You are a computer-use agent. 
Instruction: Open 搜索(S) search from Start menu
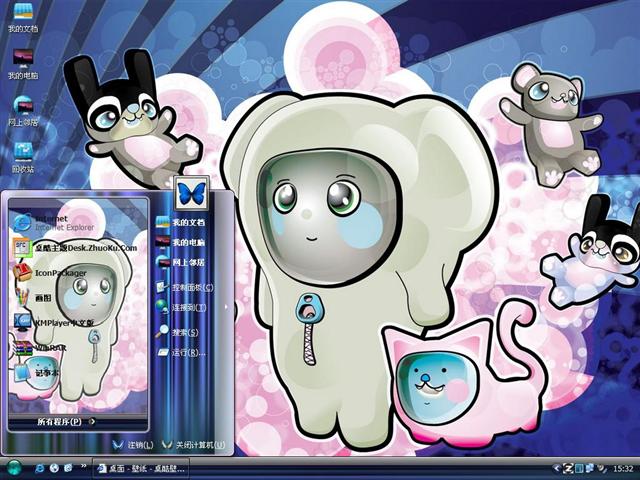click(178, 332)
